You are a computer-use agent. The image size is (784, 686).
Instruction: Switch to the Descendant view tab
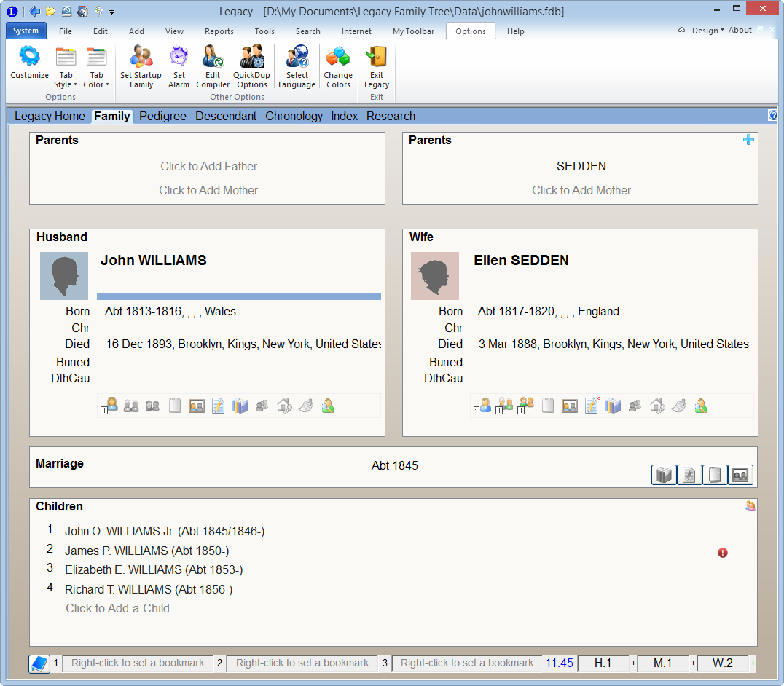click(x=225, y=117)
